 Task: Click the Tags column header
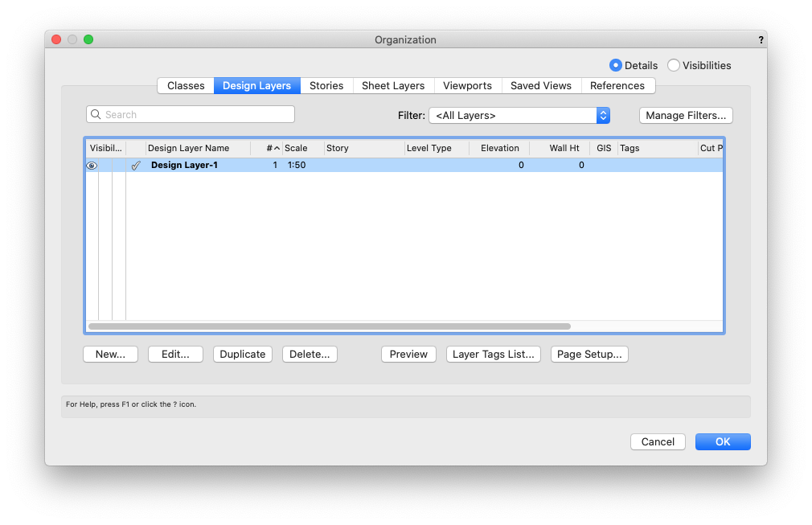[x=658, y=148]
